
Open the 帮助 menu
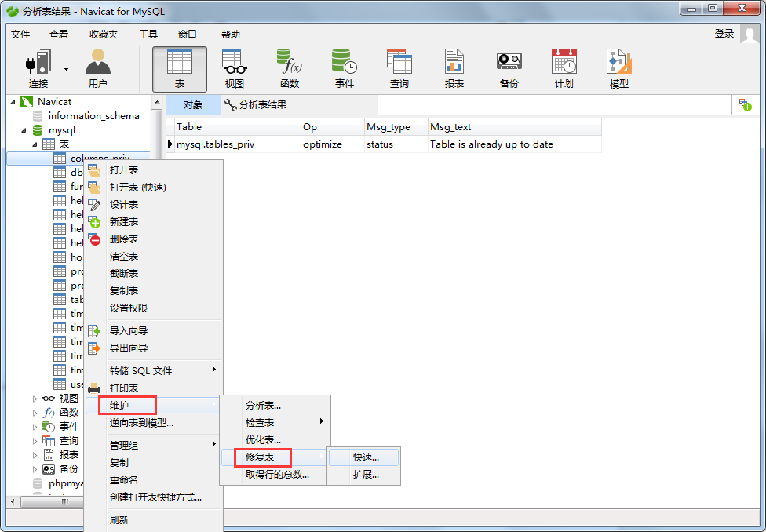pos(231,35)
